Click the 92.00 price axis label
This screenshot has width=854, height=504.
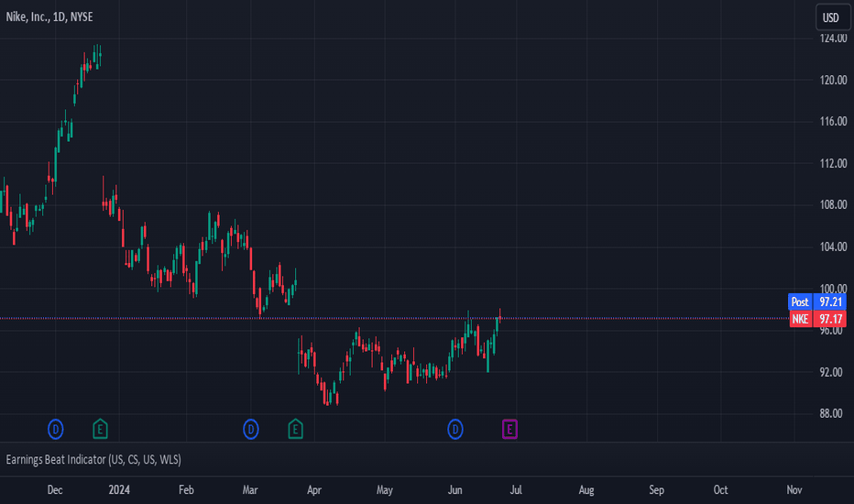(x=831, y=372)
